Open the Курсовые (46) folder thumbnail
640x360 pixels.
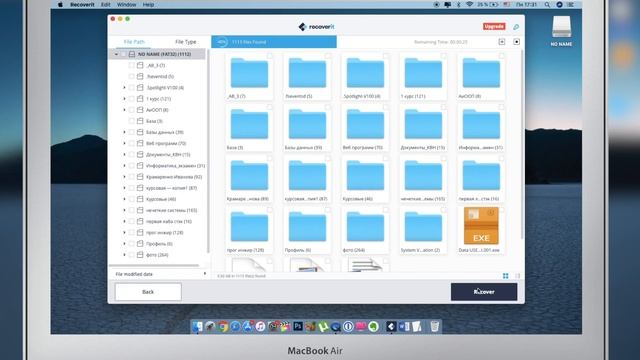click(x=365, y=176)
